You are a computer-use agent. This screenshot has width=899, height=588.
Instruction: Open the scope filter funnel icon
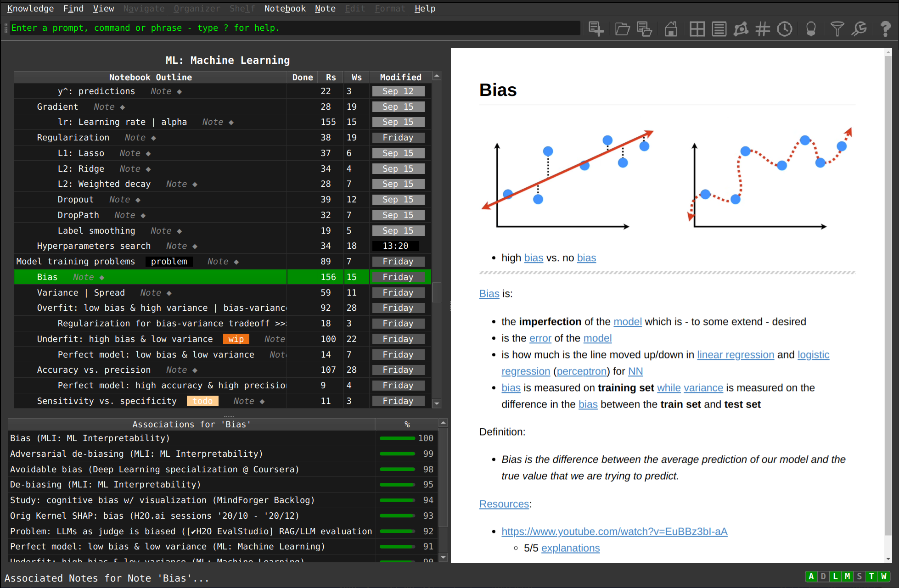click(837, 28)
